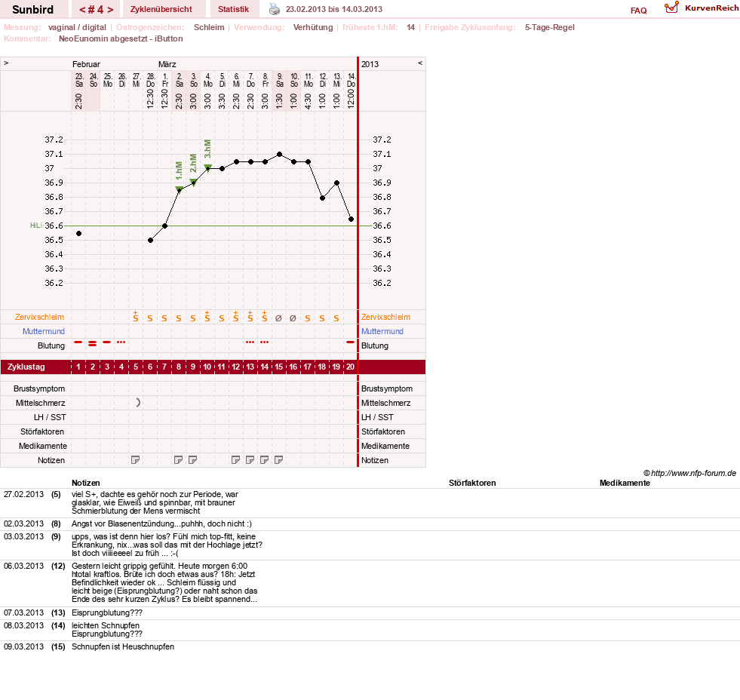Click the temperature point on 12. March
The image size is (740, 700).
coord(322,198)
